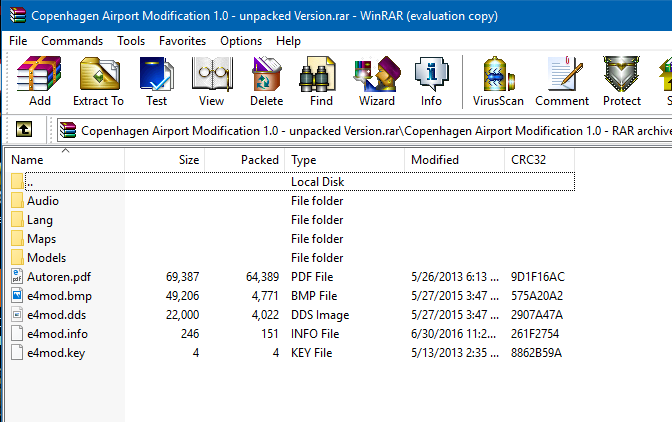The image size is (672, 422).
Task: Select the Lang folder icon
Action: coord(17,219)
